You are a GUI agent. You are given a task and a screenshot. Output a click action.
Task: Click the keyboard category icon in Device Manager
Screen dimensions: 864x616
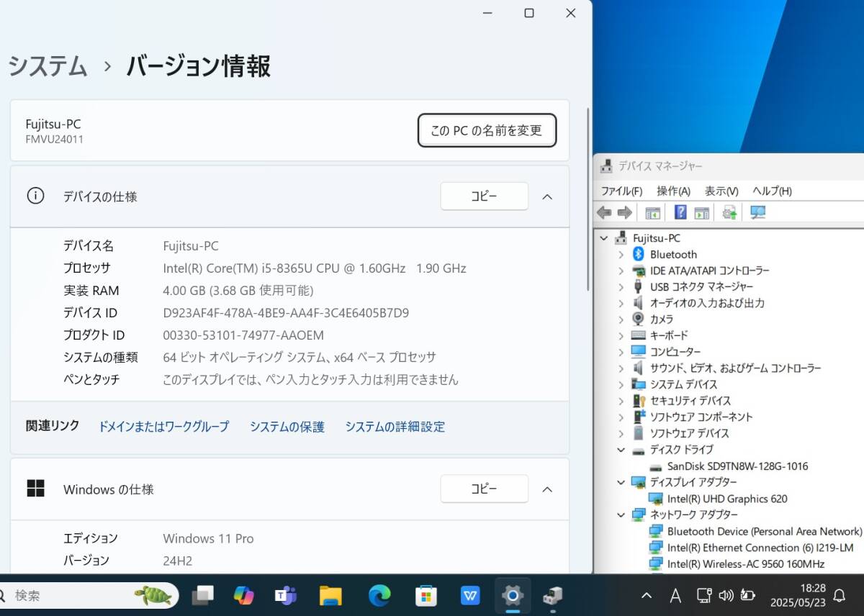point(638,335)
